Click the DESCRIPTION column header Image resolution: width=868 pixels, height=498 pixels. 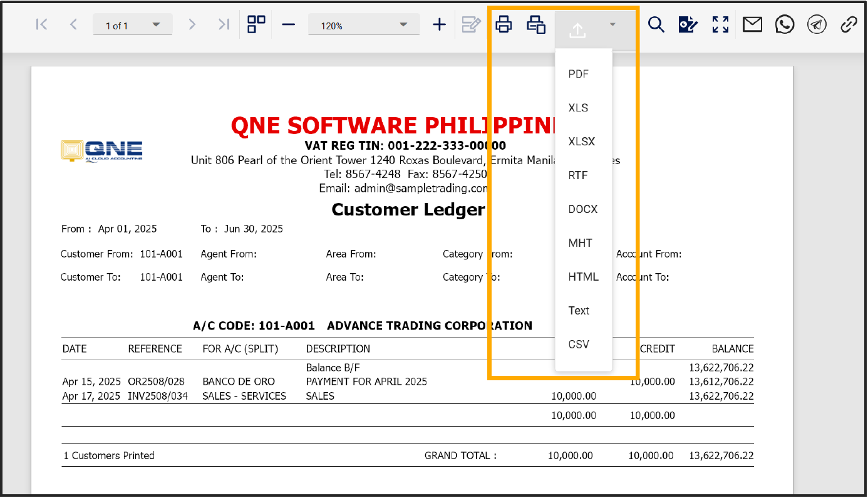tap(338, 349)
